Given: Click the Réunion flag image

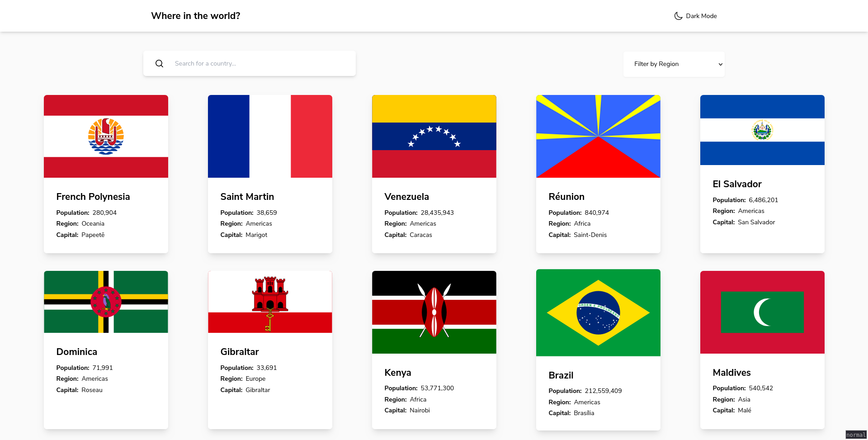Looking at the screenshot, I should (x=598, y=136).
